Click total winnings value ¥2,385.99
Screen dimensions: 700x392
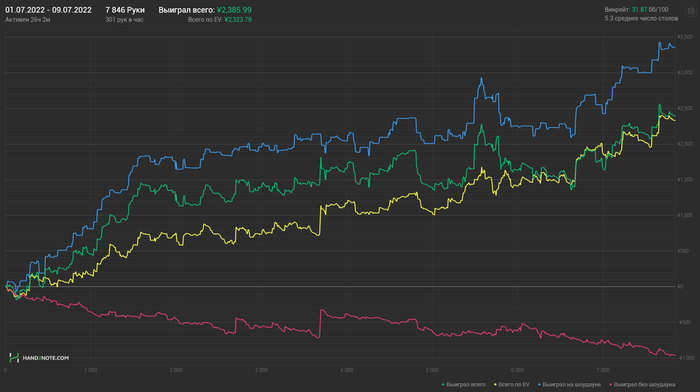click(x=234, y=10)
